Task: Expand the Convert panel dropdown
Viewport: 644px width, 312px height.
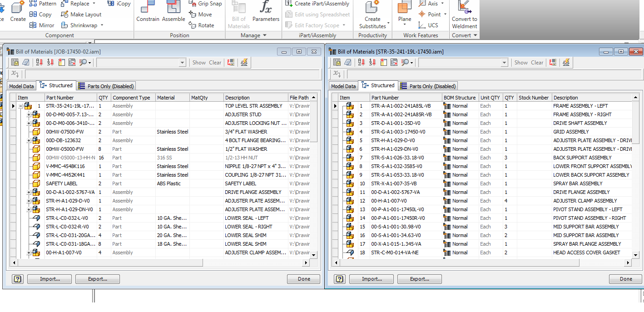Action: [x=475, y=35]
